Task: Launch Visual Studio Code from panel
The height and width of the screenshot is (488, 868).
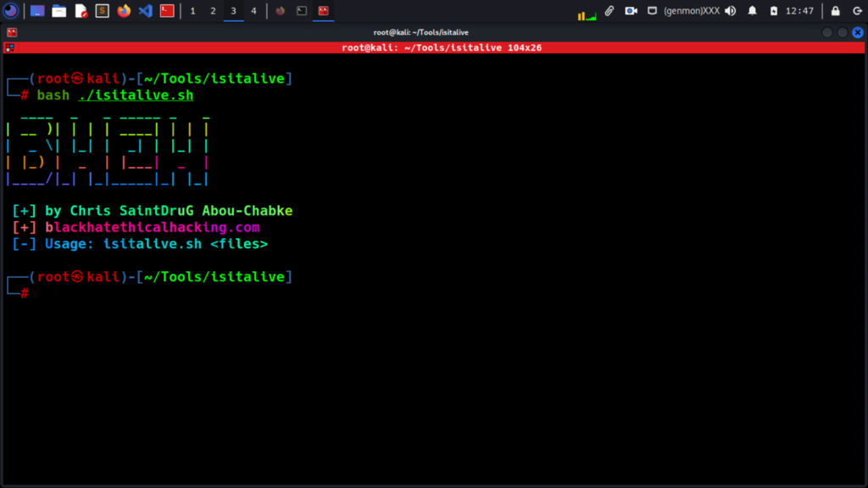Action: (145, 11)
